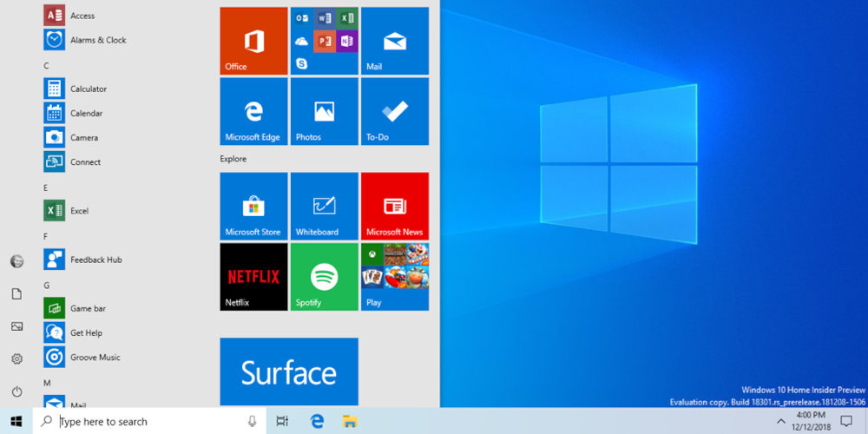Open the Calculator app
Screen dimensions: 868x434
coord(76,89)
